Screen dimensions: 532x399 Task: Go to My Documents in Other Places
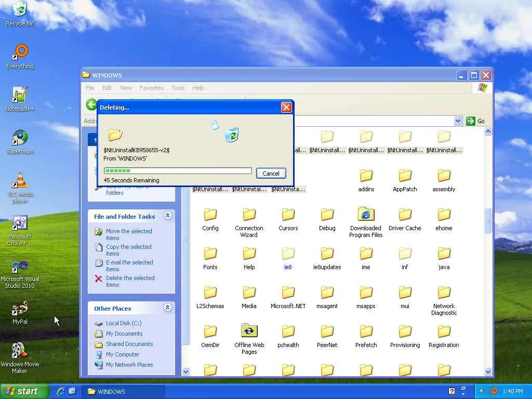[x=124, y=334]
